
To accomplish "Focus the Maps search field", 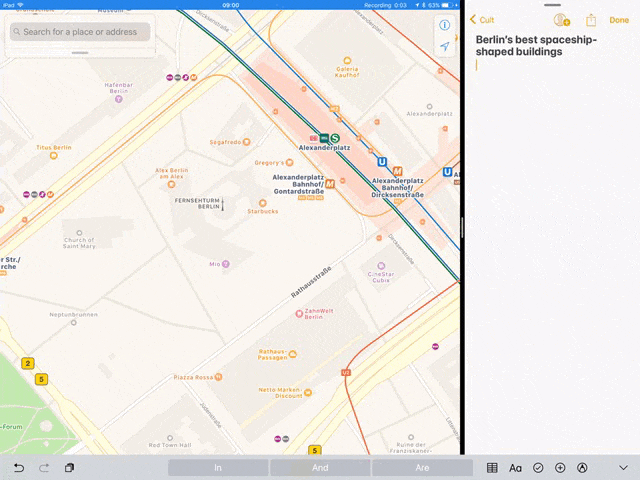I will coord(80,32).
